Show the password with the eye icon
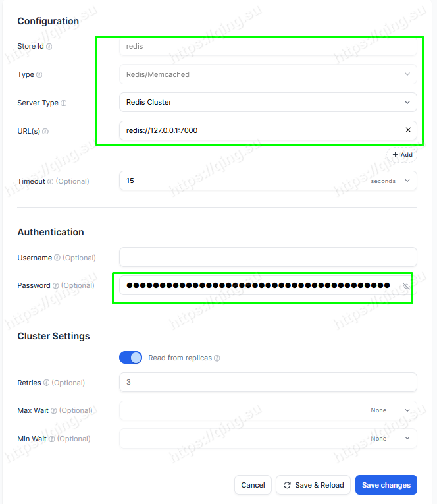Screen dimensions: 437x504 click(406, 286)
